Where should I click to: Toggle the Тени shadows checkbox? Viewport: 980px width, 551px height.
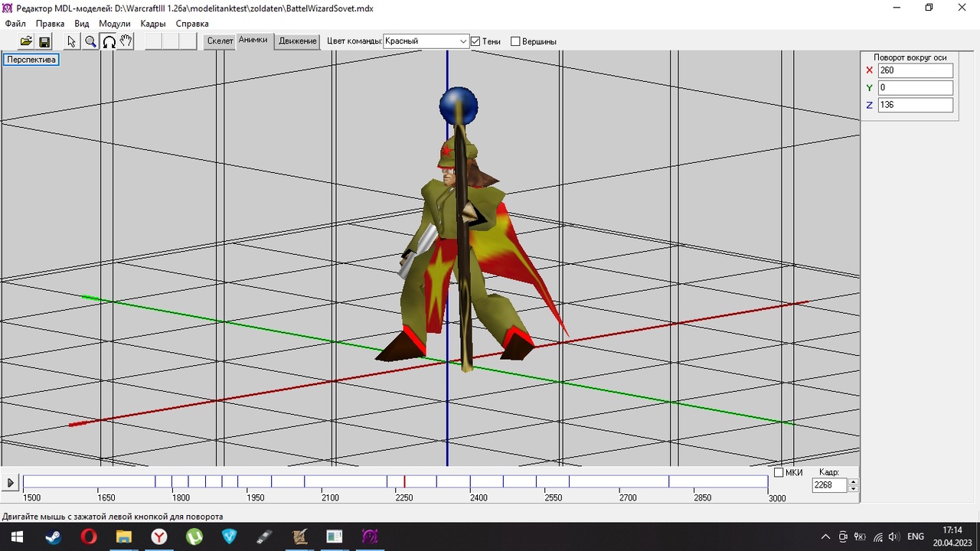475,41
